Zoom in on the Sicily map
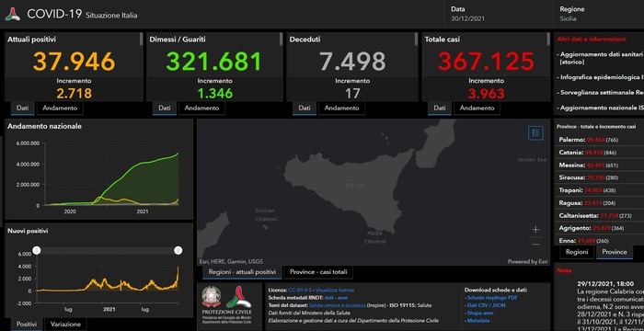644x331 pixels. point(535,230)
